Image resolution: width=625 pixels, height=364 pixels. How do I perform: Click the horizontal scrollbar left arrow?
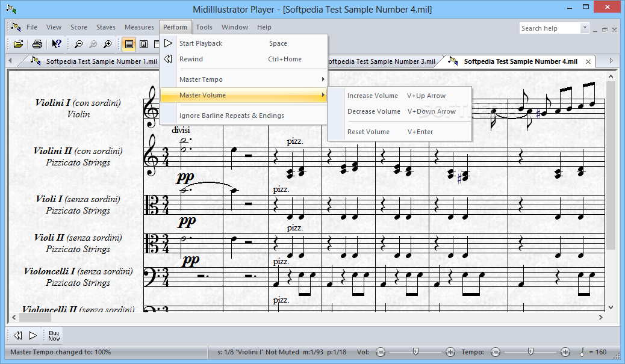click(x=14, y=318)
